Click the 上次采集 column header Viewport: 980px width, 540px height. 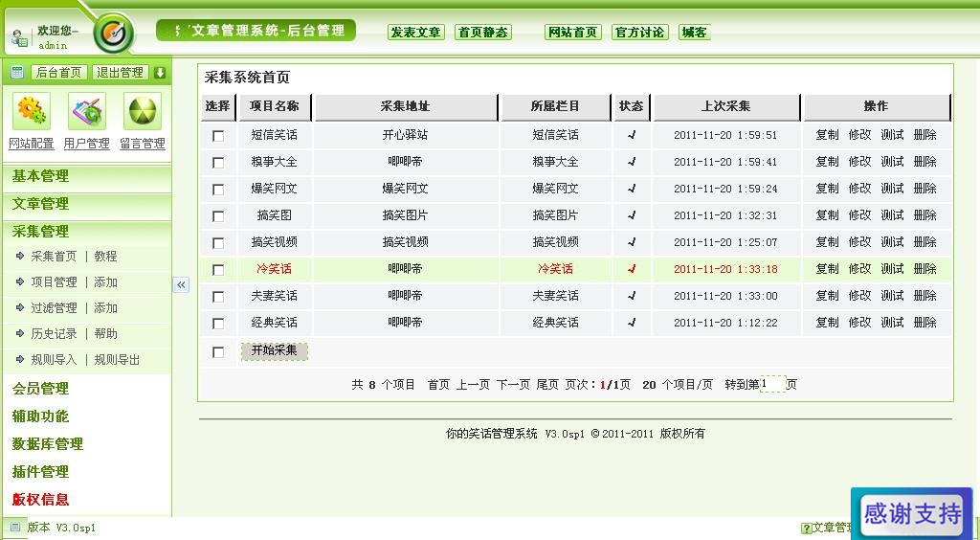(x=726, y=107)
